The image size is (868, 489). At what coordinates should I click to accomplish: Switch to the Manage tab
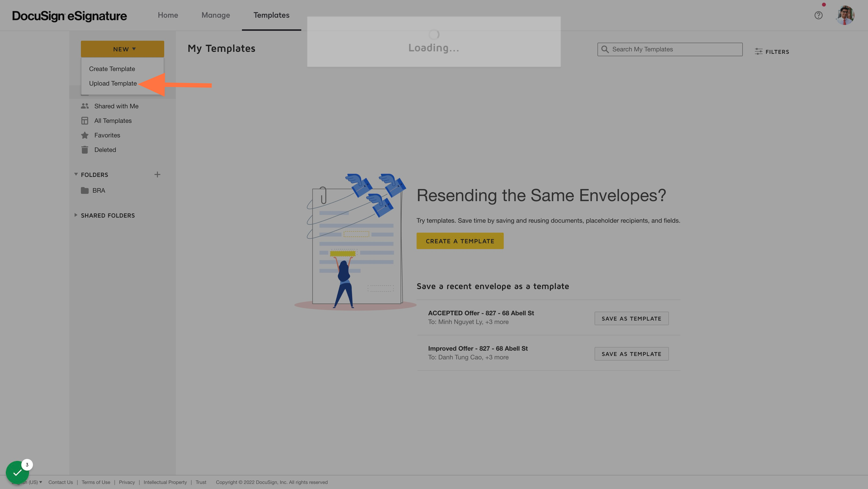coord(216,15)
